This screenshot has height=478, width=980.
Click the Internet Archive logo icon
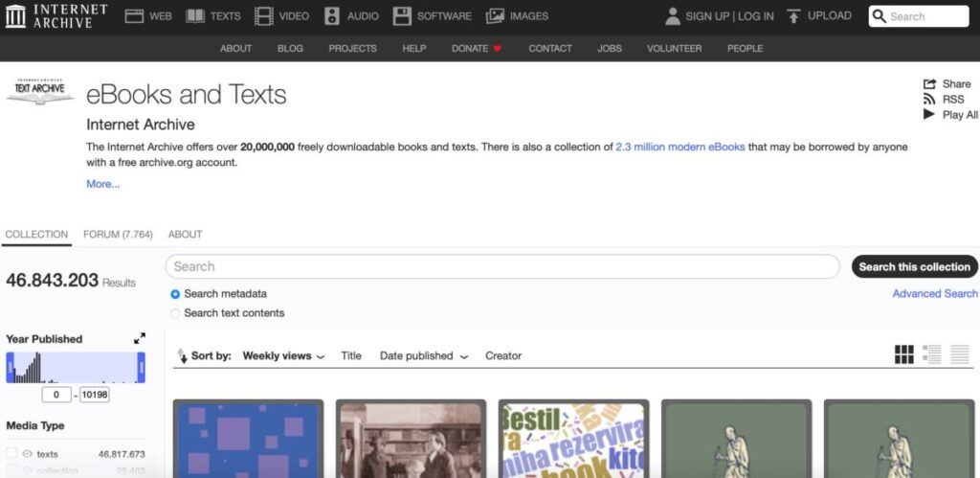point(14,15)
